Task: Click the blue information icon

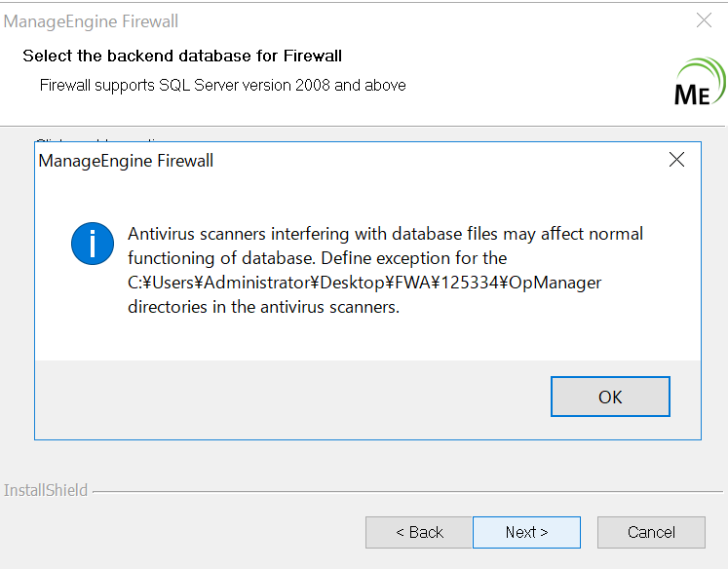Action: [x=93, y=243]
